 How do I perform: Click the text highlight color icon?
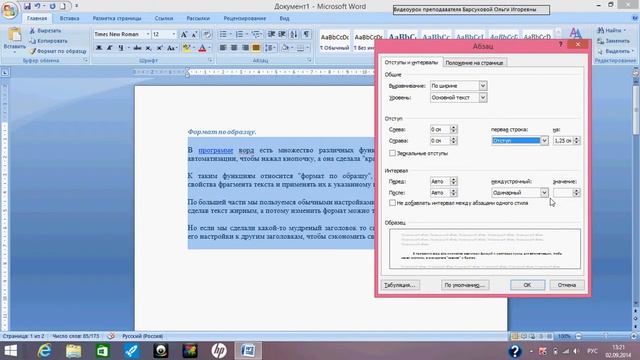[x=186, y=48]
